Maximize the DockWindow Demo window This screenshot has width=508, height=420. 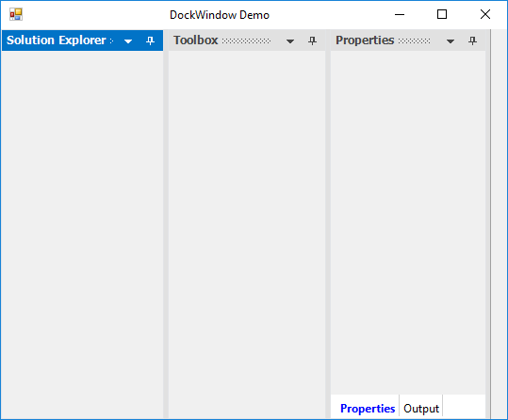coord(442,14)
